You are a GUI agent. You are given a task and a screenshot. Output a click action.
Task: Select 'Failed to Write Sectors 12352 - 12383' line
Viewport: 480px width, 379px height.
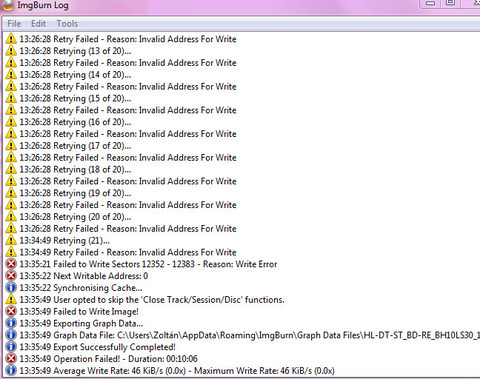click(x=148, y=264)
